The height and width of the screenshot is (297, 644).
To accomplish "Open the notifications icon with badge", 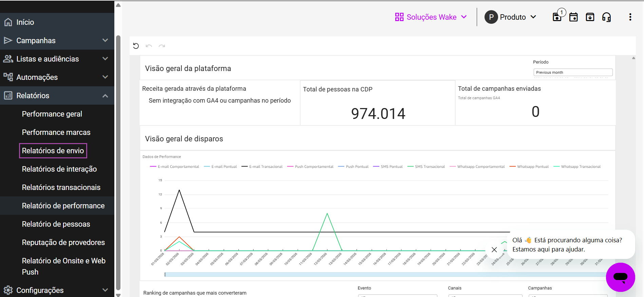I will (x=557, y=17).
